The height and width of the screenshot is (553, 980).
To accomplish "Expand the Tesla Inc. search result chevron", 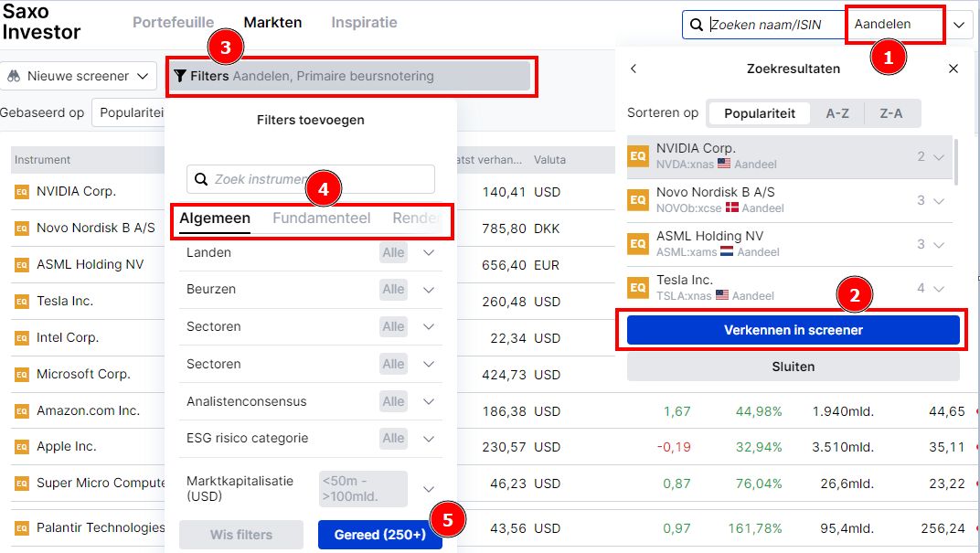I will 939,288.
